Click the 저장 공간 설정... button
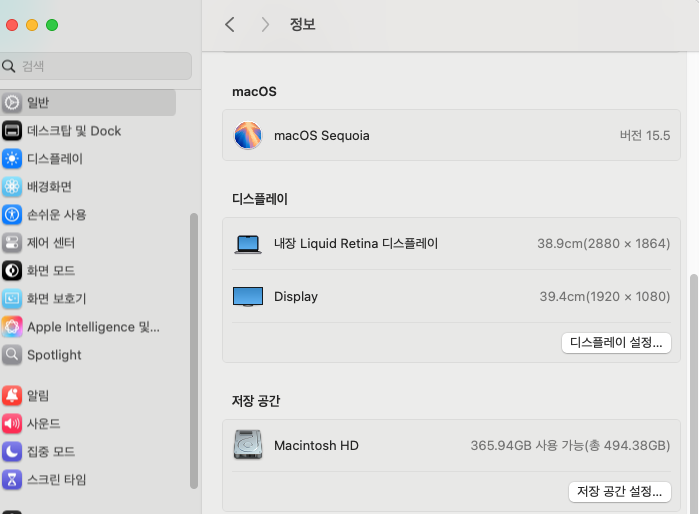The width and height of the screenshot is (699, 514). point(619,491)
